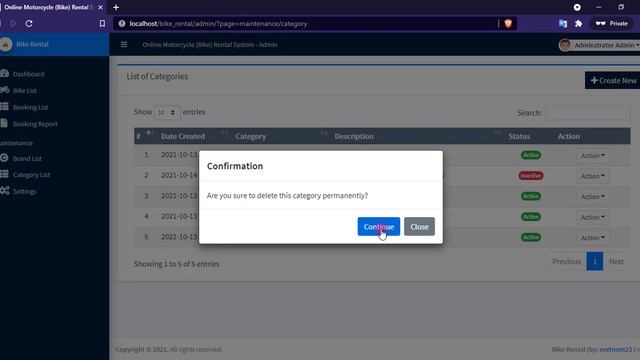This screenshot has width=640, height=360.
Task: Click the list icon beside Category List
Action: coord(4,174)
